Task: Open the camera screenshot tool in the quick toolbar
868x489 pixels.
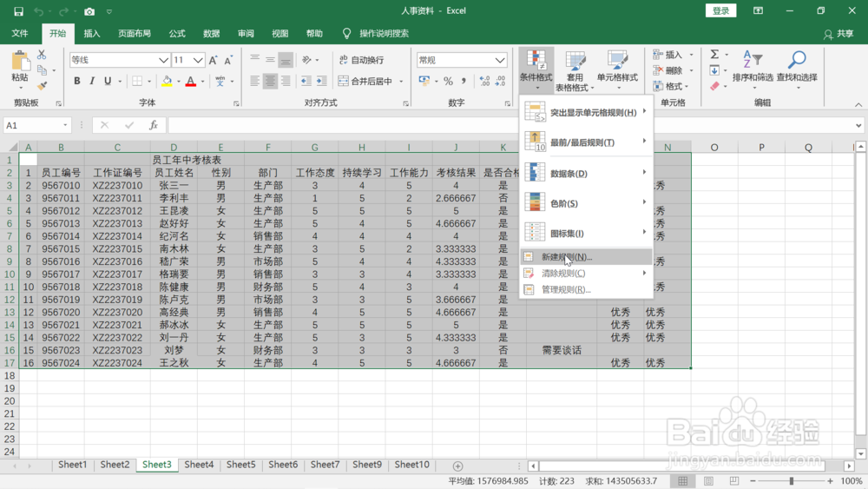Action: pyautogui.click(x=89, y=11)
